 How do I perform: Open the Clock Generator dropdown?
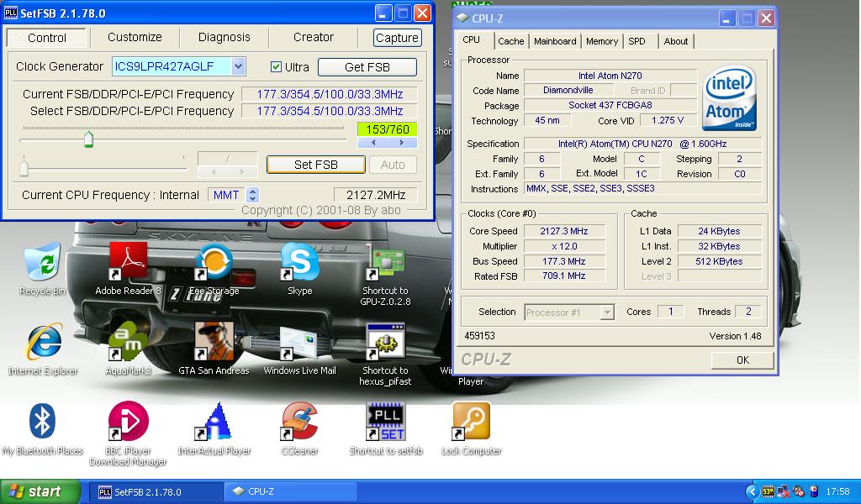tap(238, 66)
